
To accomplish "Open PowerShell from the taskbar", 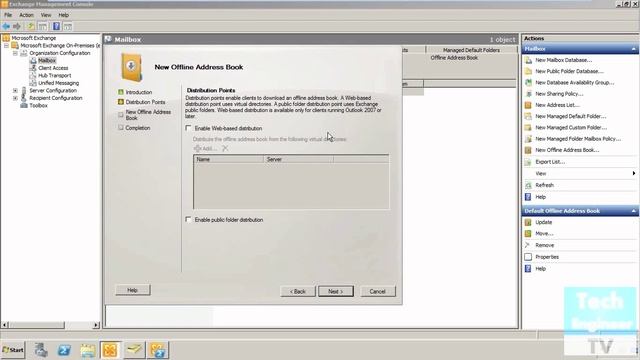I will pyautogui.click(x=64, y=350).
